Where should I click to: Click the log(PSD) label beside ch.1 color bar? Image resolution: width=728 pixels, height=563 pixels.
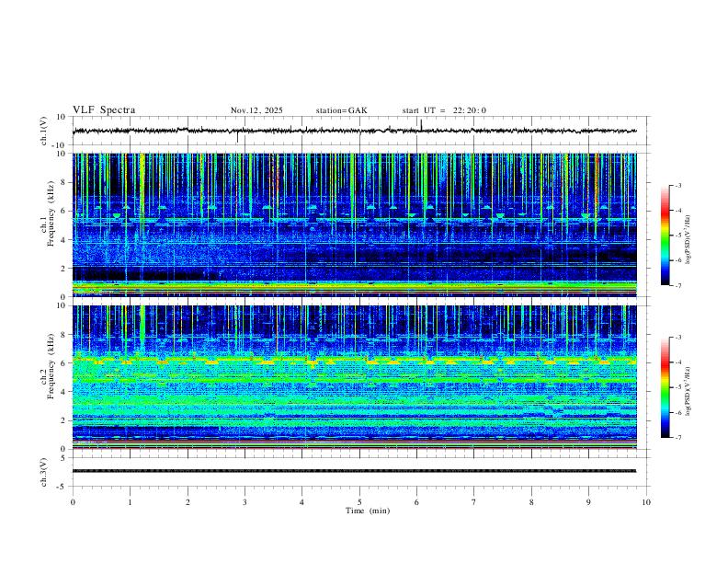point(689,239)
